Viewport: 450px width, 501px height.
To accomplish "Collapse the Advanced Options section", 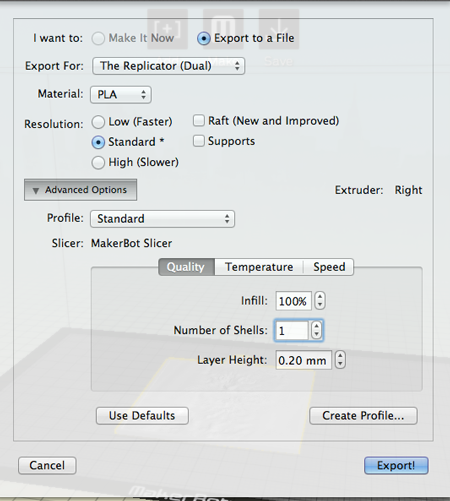I will (x=80, y=190).
